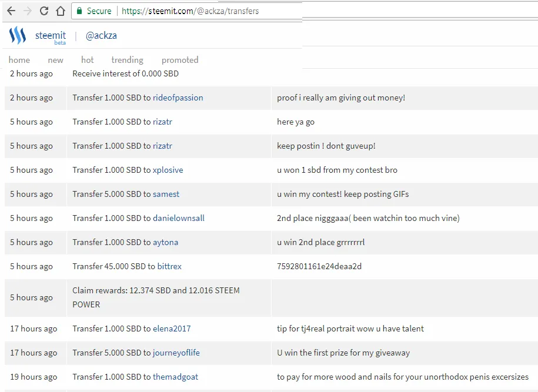Screen dimensions: 538x392
Task: Open bittrex account link
Action: [169, 266]
